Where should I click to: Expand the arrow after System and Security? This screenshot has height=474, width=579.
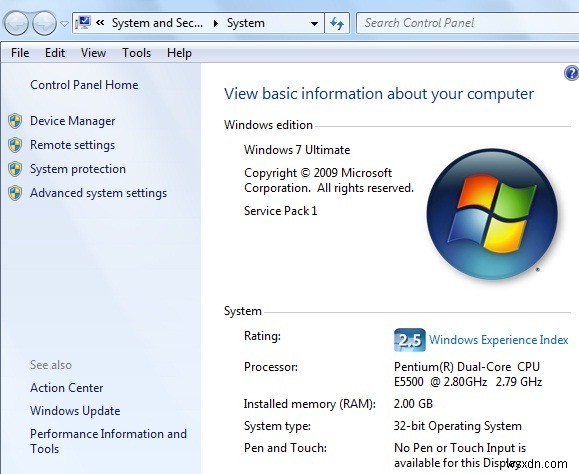pyautogui.click(x=216, y=23)
